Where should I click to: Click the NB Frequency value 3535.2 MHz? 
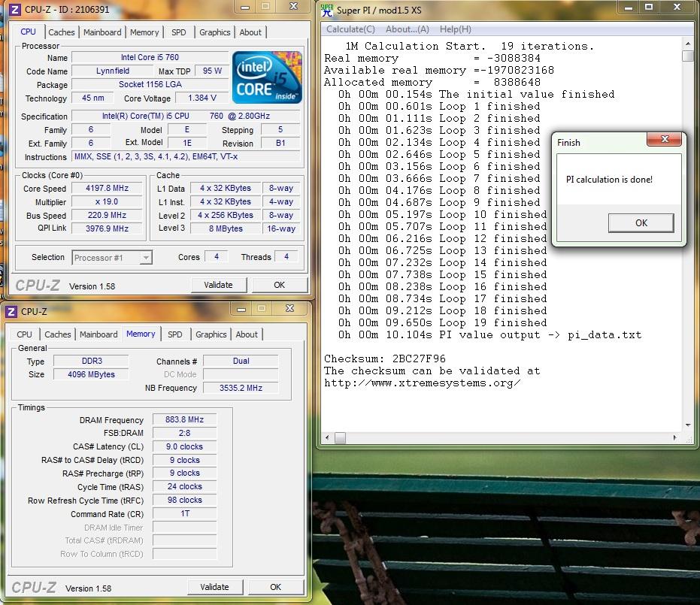241,388
